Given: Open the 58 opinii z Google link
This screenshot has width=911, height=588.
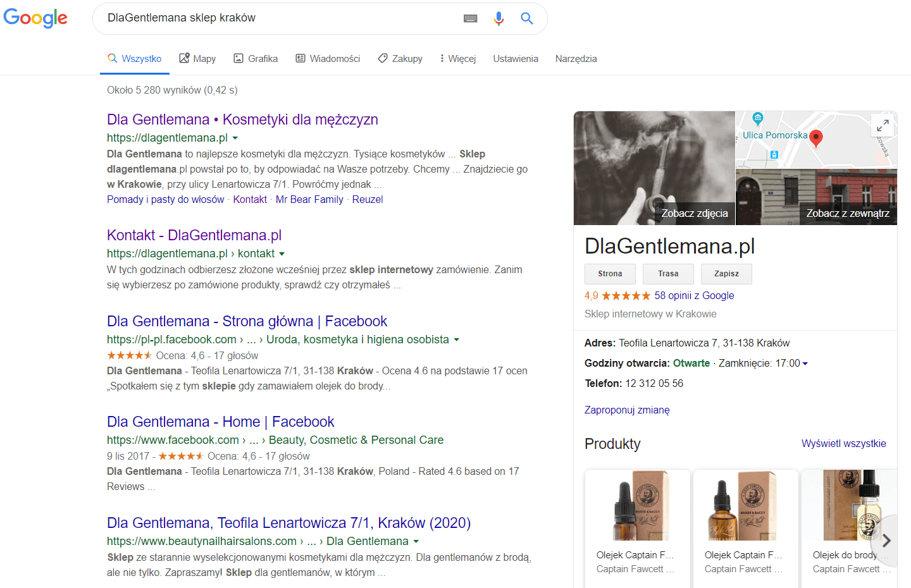Looking at the screenshot, I should pyautogui.click(x=694, y=295).
